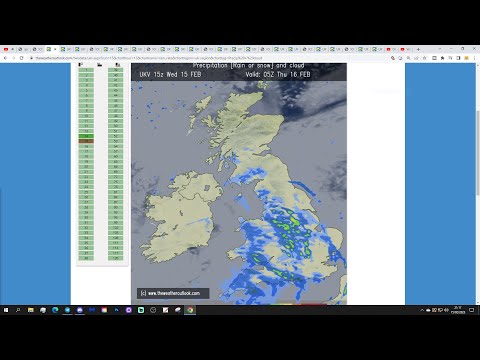Select forecast step 38 in left column
The image size is (480, 360).
click(x=86, y=258)
